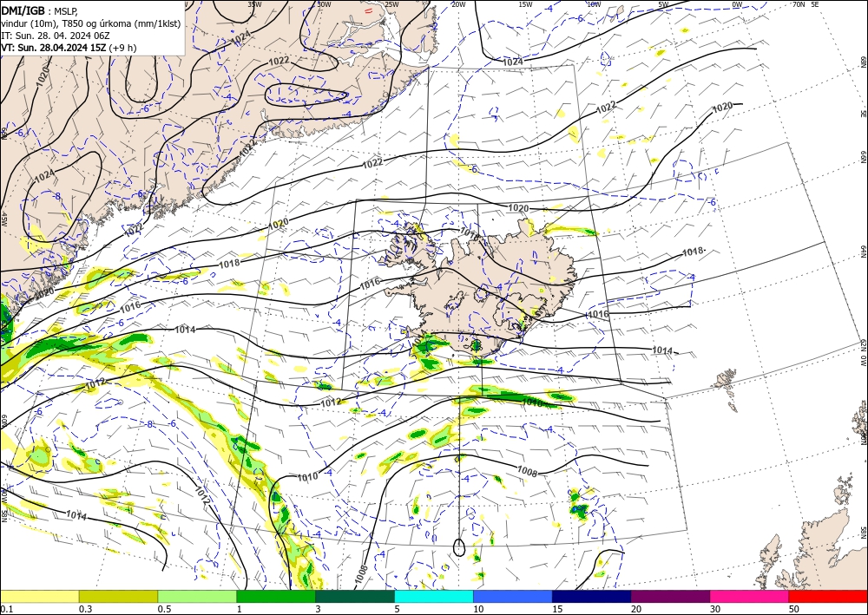Click the light green 0.5–1 legend swatch
The width and height of the screenshot is (868, 615).
tap(197, 596)
